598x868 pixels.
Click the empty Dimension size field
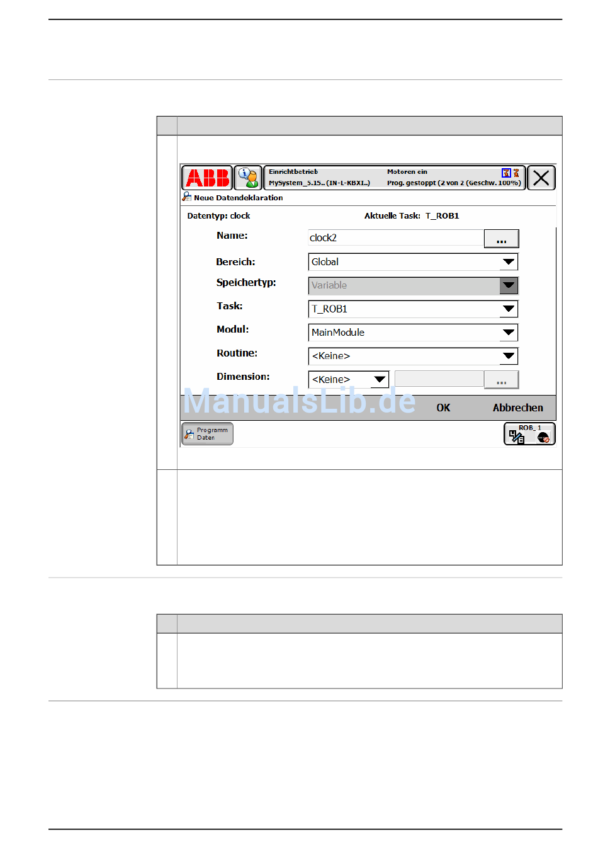pyautogui.click(x=439, y=379)
